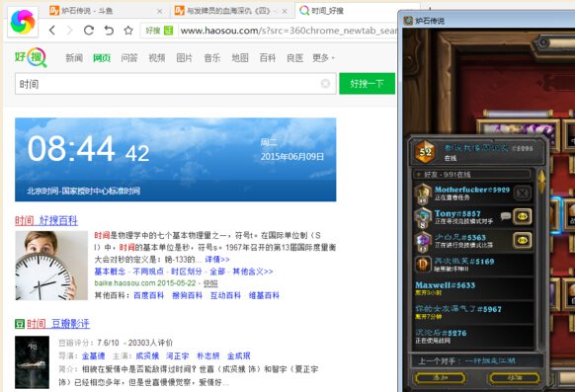Reload the page with the refresh icon

[89, 30]
